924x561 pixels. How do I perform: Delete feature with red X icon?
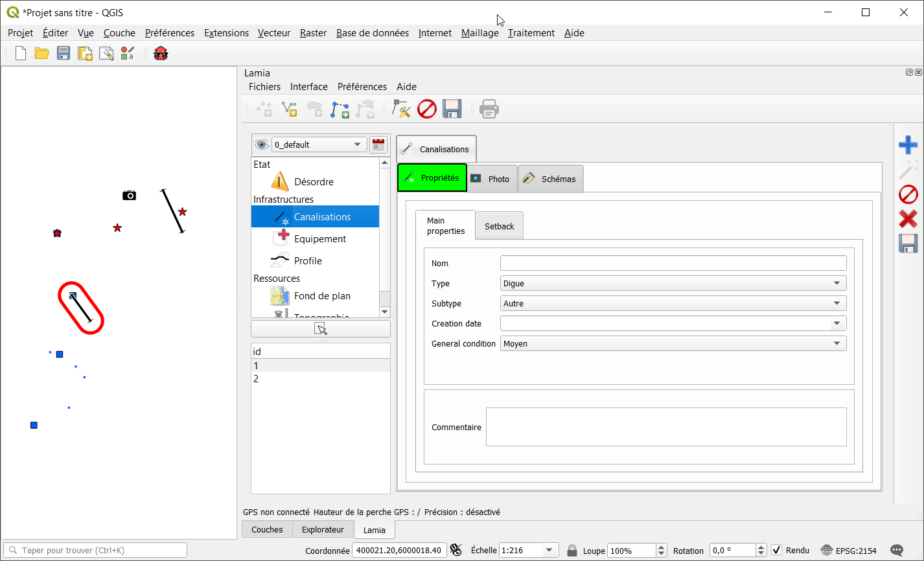coord(908,218)
